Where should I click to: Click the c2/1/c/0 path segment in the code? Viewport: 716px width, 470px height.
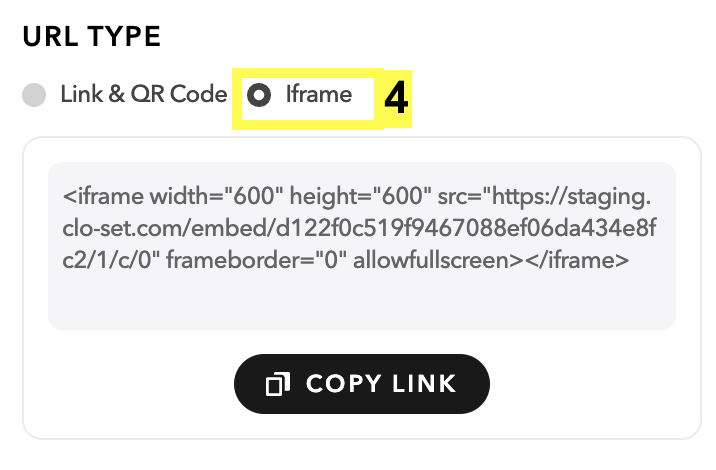pyautogui.click(x=106, y=260)
